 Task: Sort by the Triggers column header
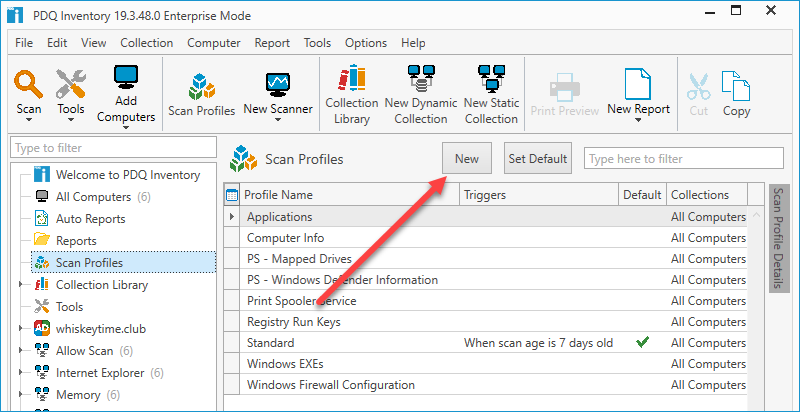click(538, 195)
